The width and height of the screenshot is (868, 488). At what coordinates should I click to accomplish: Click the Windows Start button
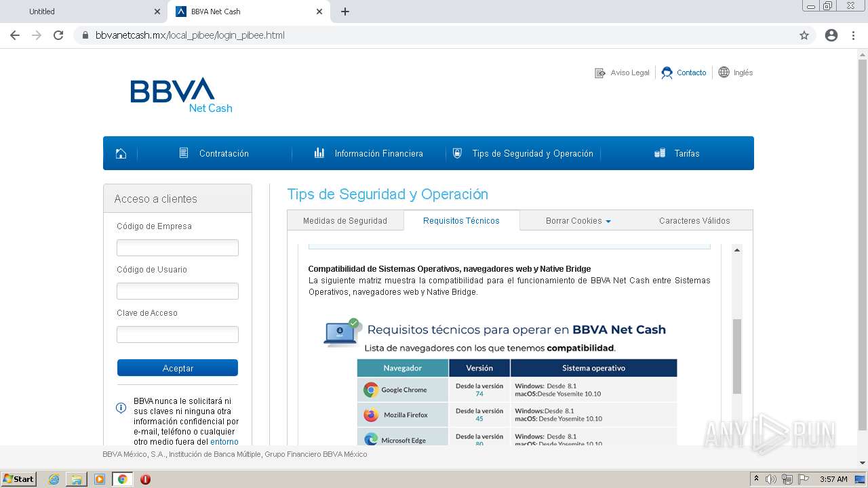point(19,479)
